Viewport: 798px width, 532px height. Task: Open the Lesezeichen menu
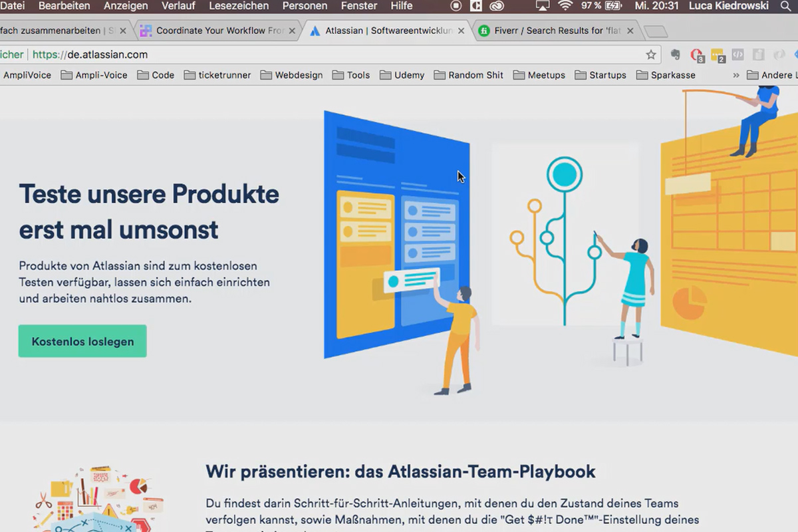(239, 5)
